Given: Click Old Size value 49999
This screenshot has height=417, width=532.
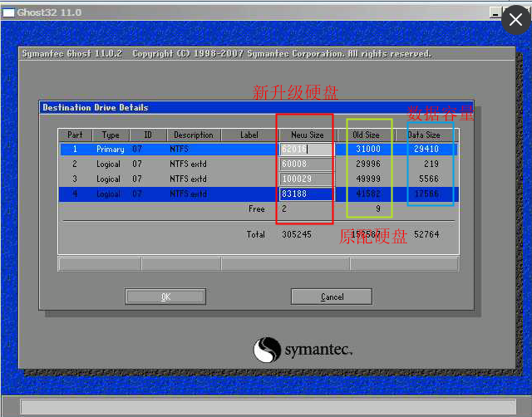Looking at the screenshot, I should [x=368, y=179].
